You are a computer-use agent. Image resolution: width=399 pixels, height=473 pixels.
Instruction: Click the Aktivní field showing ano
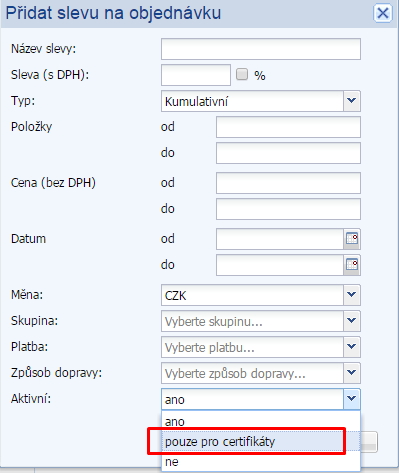(252, 399)
